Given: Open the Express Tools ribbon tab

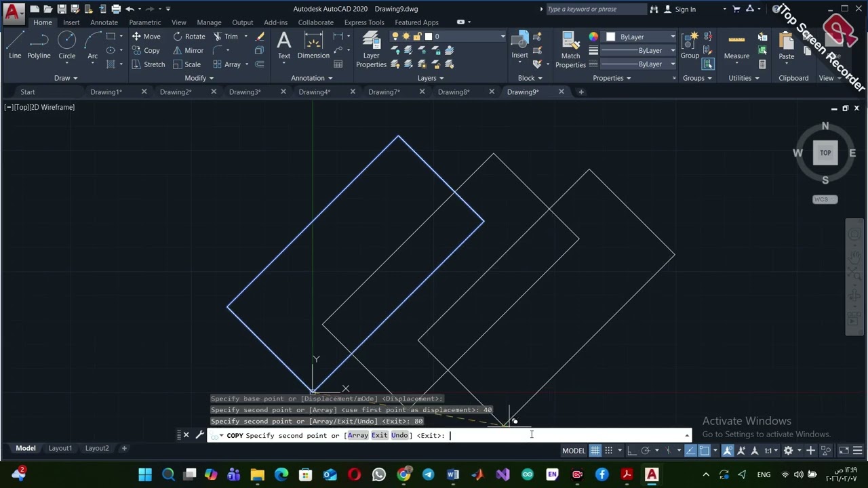Looking at the screenshot, I should coord(364,22).
